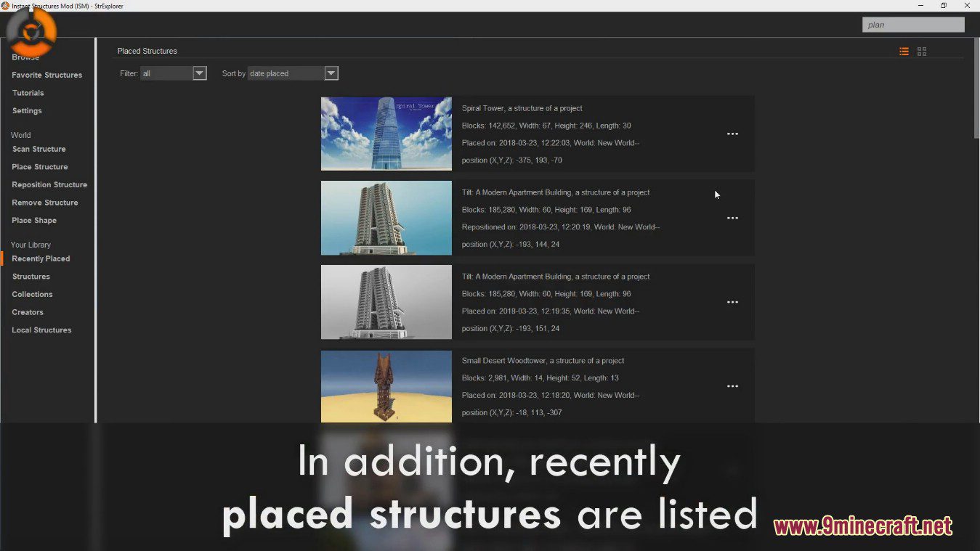This screenshot has height=551, width=980.
Task: Select Scan Structure in World section
Action: pos(39,150)
